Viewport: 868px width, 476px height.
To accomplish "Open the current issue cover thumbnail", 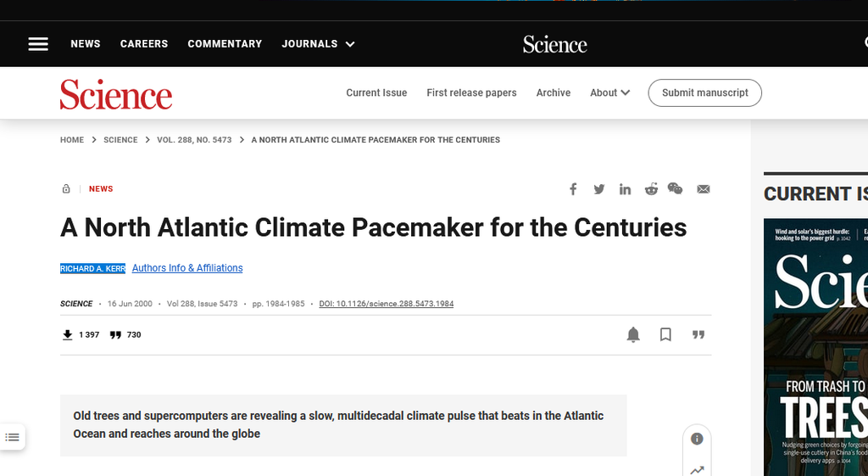I will click(x=816, y=347).
